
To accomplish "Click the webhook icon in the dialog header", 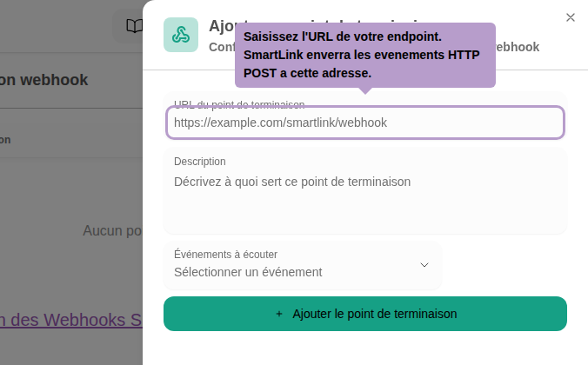I will [x=181, y=35].
